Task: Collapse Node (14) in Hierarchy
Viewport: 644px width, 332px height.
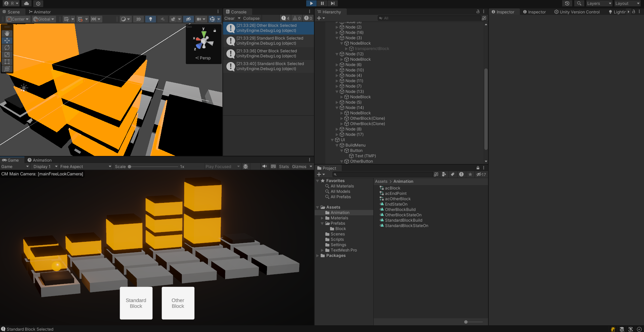Action: (x=337, y=108)
